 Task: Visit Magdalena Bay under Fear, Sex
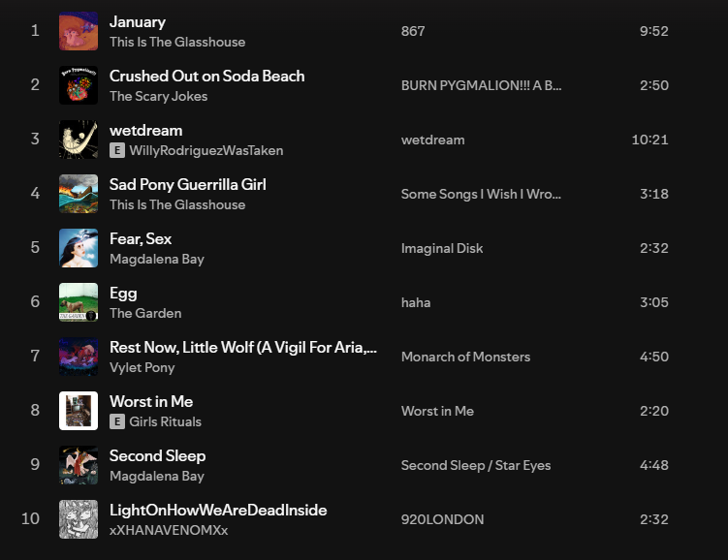[157, 259]
